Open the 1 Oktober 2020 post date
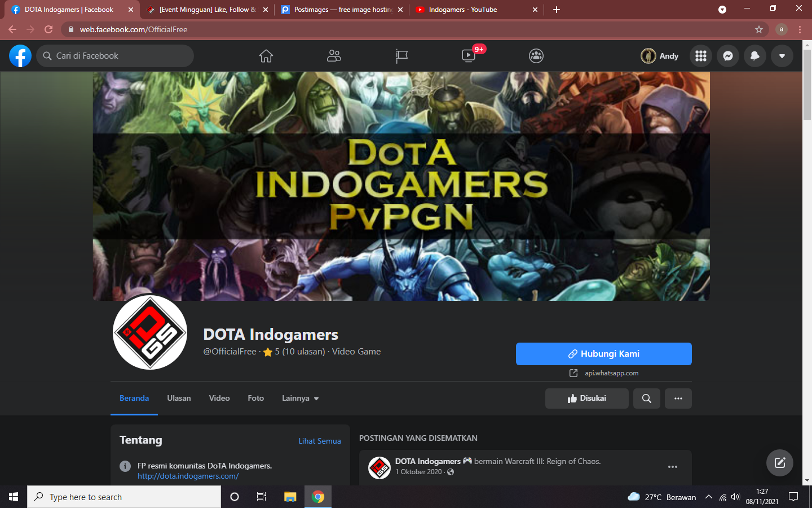812x508 pixels. click(418, 472)
